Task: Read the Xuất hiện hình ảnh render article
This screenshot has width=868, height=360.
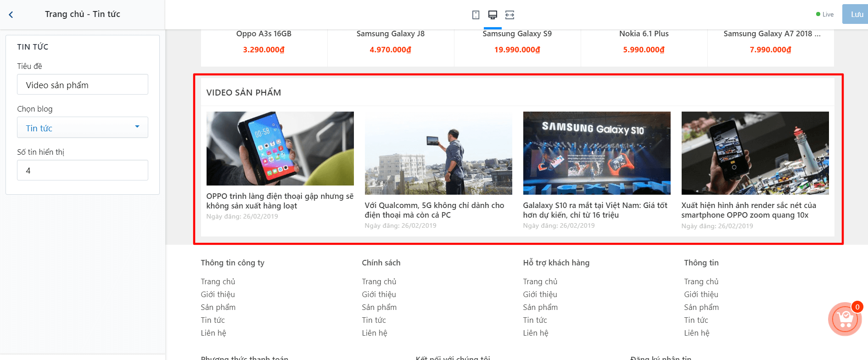Action: [749, 210]
